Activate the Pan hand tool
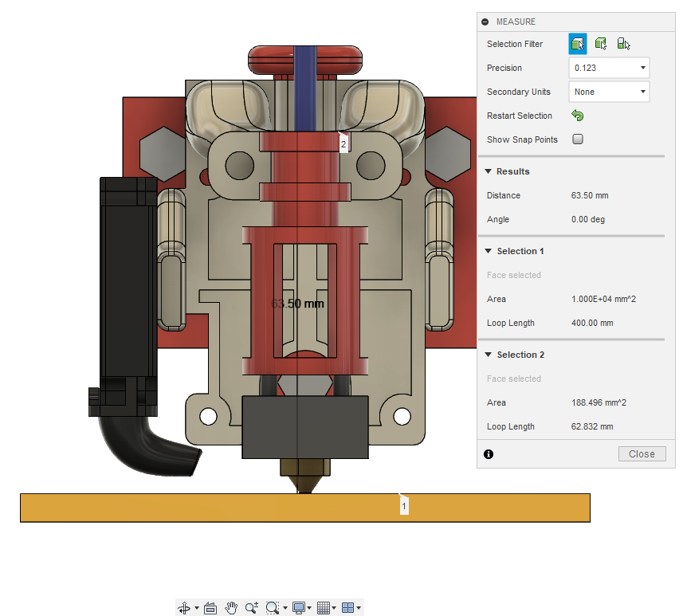 pos(231,607)
